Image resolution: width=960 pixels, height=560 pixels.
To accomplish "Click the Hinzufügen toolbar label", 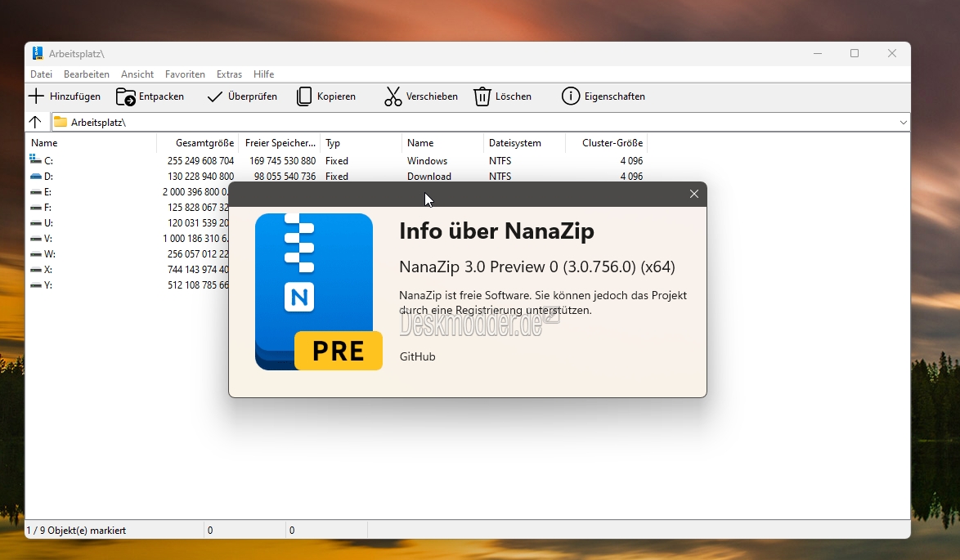I will pyautogui.click(x=74, y=96).
